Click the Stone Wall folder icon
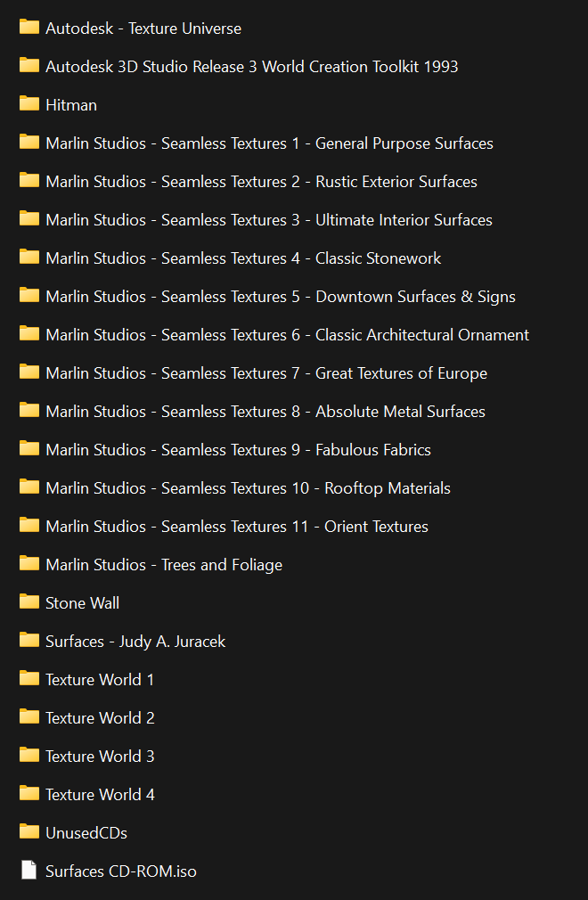 click(x=29, y=601)
